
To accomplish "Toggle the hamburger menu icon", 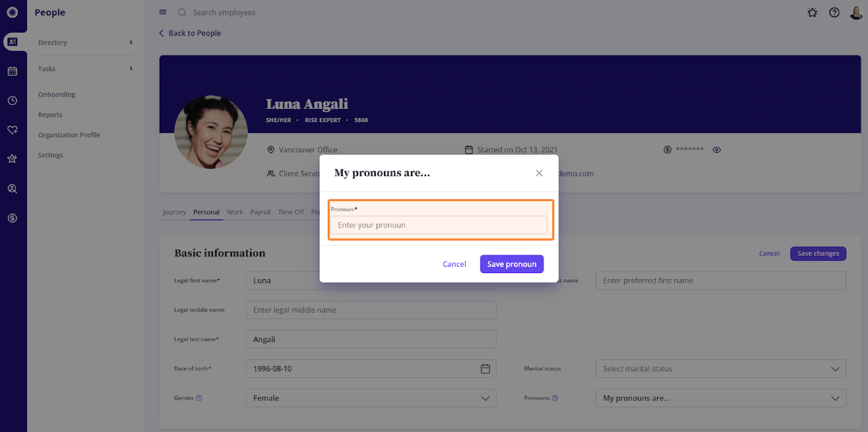I will tap(163, 12).
